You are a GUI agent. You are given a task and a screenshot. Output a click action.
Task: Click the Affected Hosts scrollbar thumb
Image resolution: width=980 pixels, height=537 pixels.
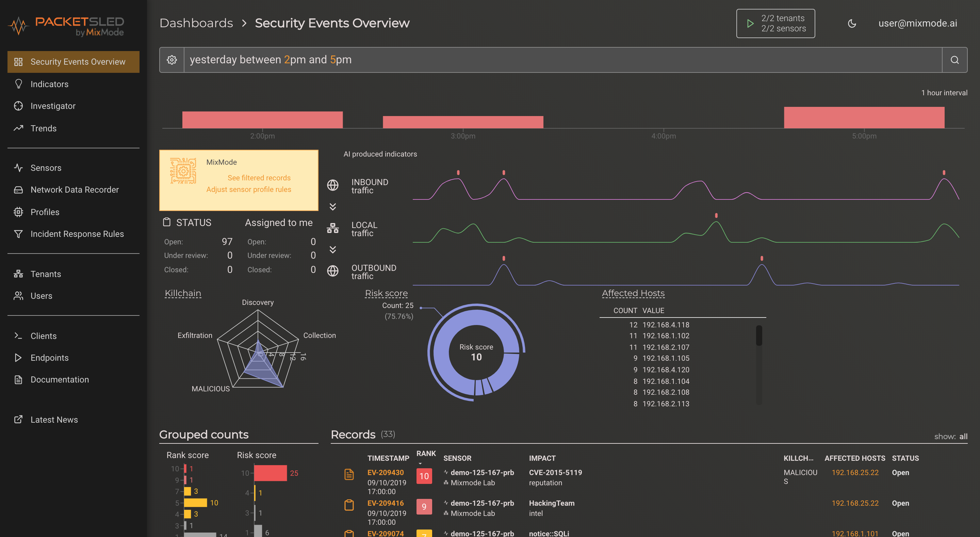coord(758,336)
